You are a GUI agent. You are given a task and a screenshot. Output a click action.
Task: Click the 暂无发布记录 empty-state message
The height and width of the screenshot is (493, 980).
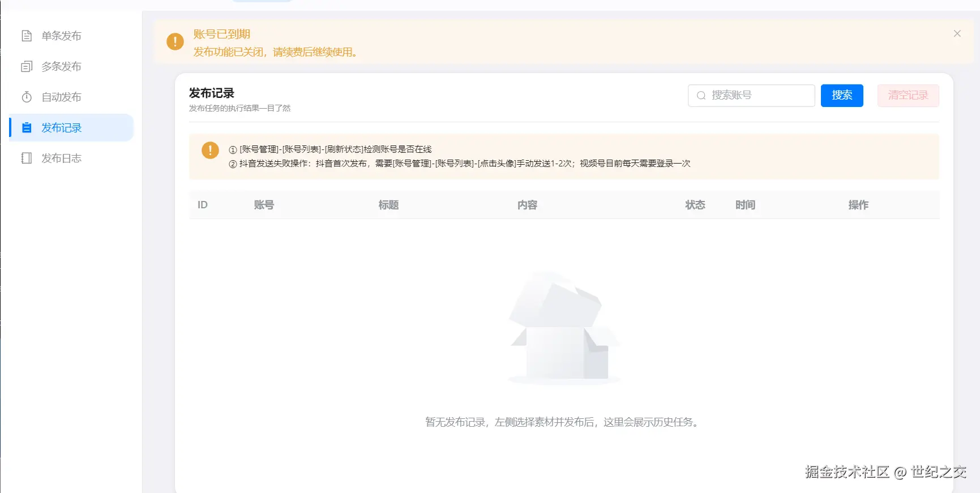563,422
